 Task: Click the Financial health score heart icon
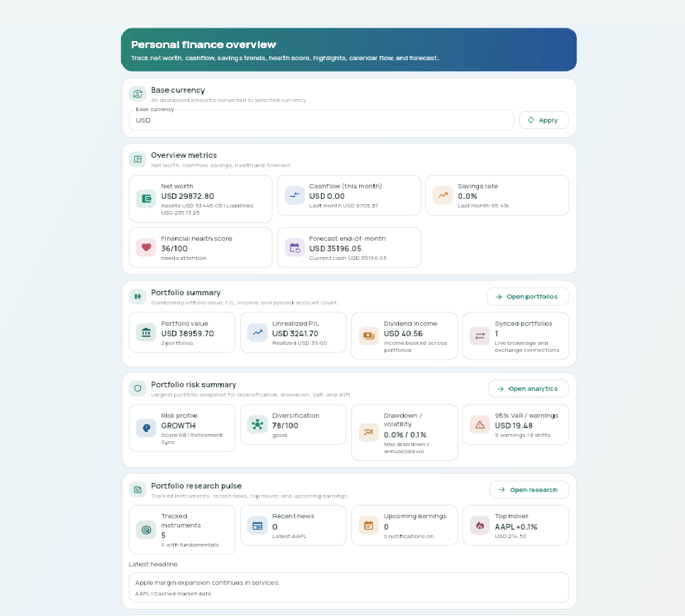[147, 248]
